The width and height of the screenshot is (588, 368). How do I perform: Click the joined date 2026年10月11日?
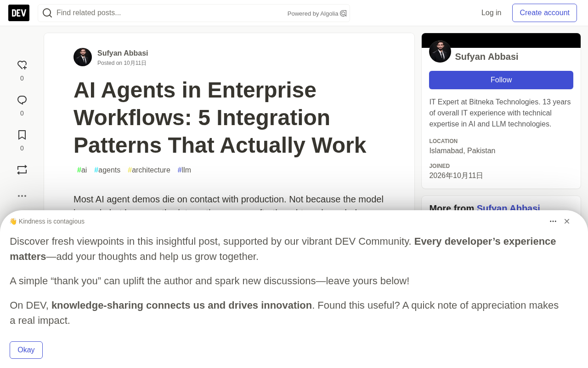coord(456,176)
